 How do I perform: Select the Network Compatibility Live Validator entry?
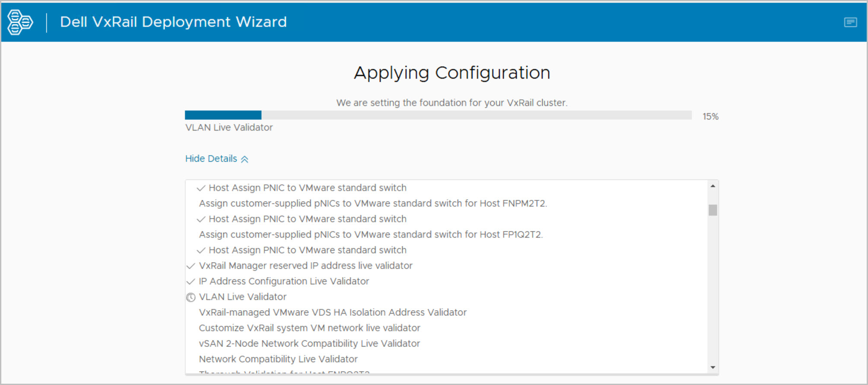pos(278,359)
